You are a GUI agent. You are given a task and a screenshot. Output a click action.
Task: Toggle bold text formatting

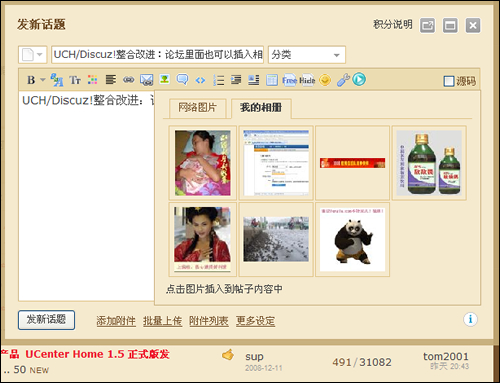(x=31, y=80)
